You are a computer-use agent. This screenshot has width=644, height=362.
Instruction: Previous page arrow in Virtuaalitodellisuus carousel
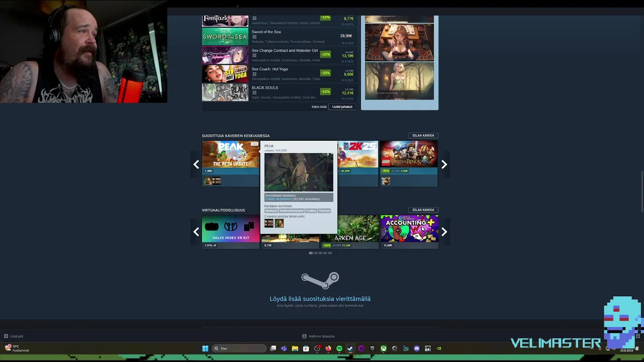(196, 232)
